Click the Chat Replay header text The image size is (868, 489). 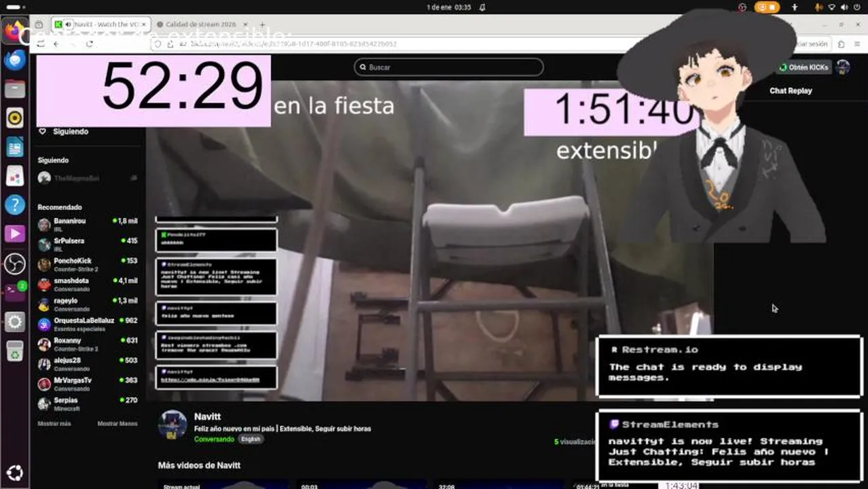(x=791, y=90)
